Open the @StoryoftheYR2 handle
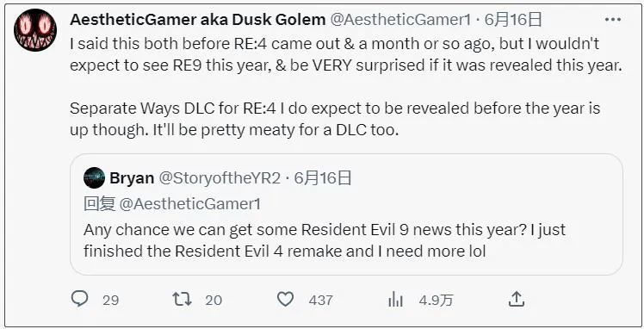This screenshot has height=329, width=644. [220, 178]
